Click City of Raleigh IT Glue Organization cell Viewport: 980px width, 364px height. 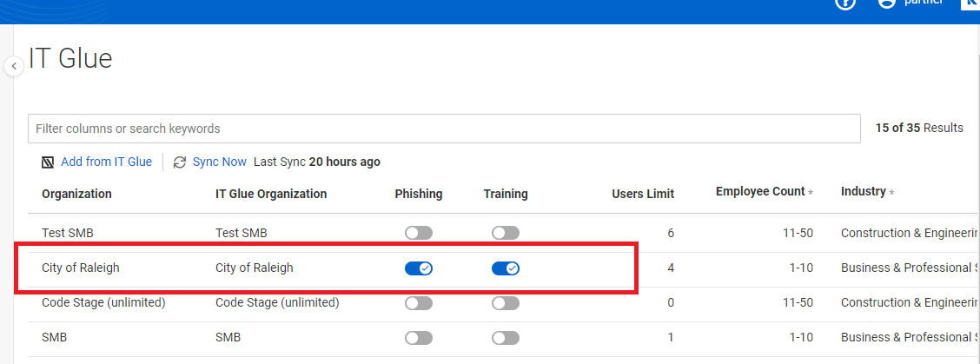click(x=255, y=268)
